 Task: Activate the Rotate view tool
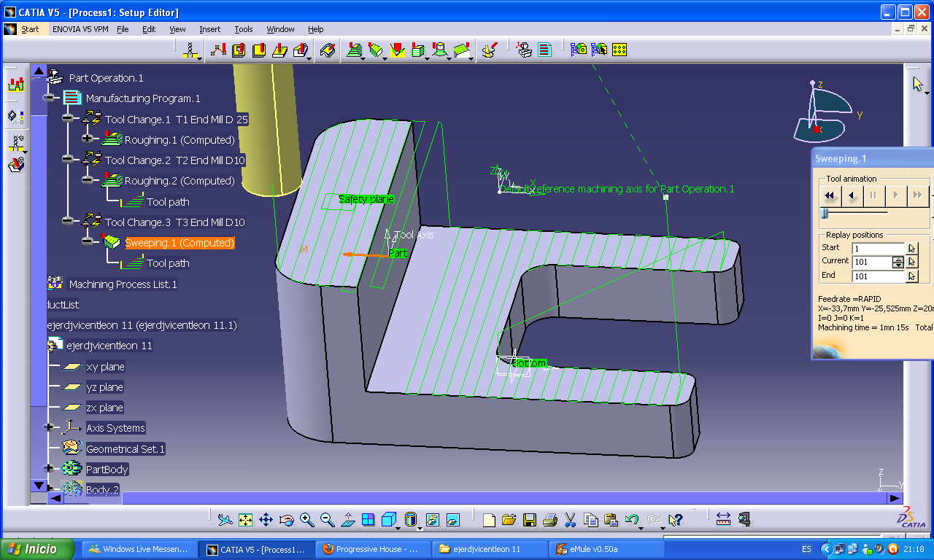(286, 520)
